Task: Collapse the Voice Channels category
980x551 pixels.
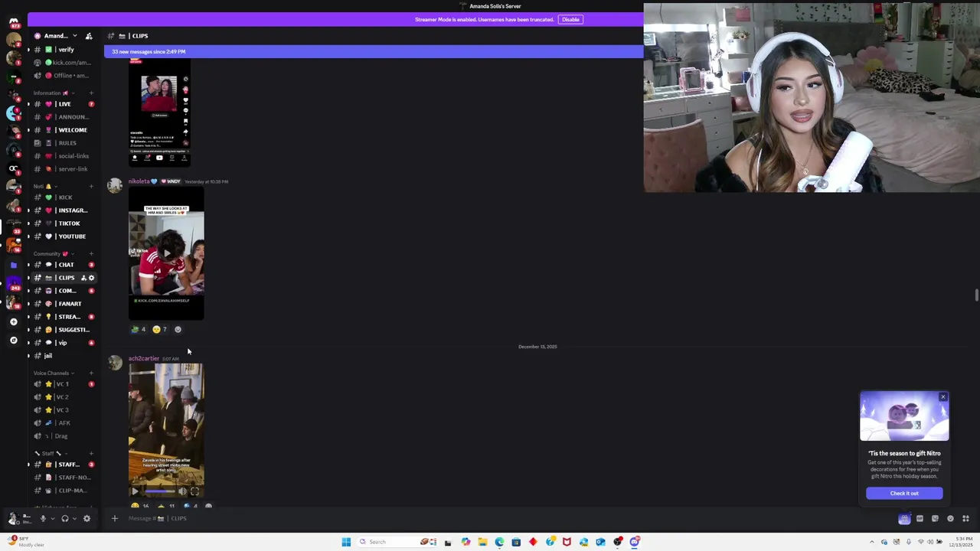Action: pyautogui.click(x=54, y=373)
